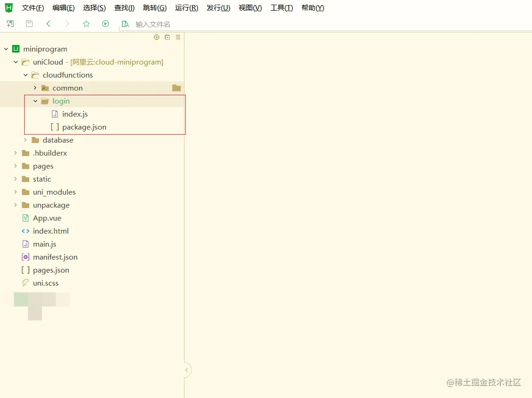The width and height of the screenshot is (532, 398).
Task: Click the folder icon on common row
Action: click(x=177, y=88)
